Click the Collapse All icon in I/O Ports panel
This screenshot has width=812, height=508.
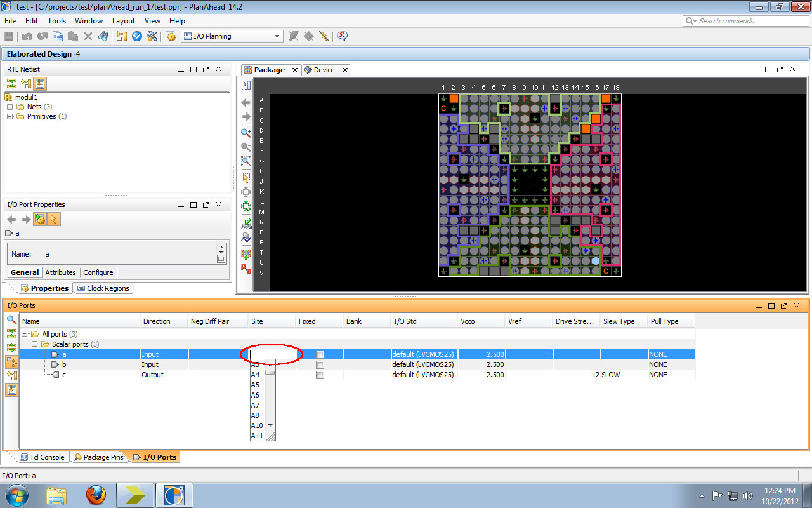coord(11,333)
